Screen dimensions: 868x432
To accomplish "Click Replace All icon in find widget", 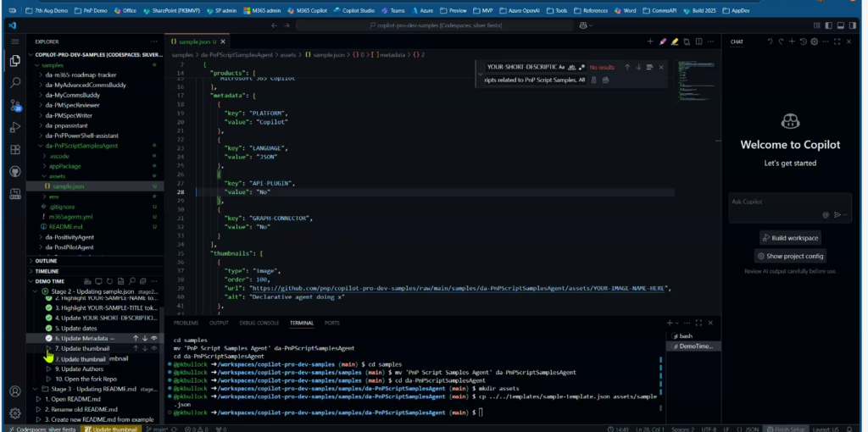I will 605,80.
